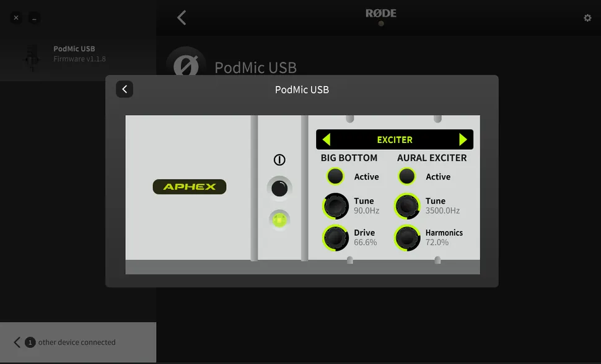Click the EXCITER effect title bar
601x364 pixels.
[395, 139]
